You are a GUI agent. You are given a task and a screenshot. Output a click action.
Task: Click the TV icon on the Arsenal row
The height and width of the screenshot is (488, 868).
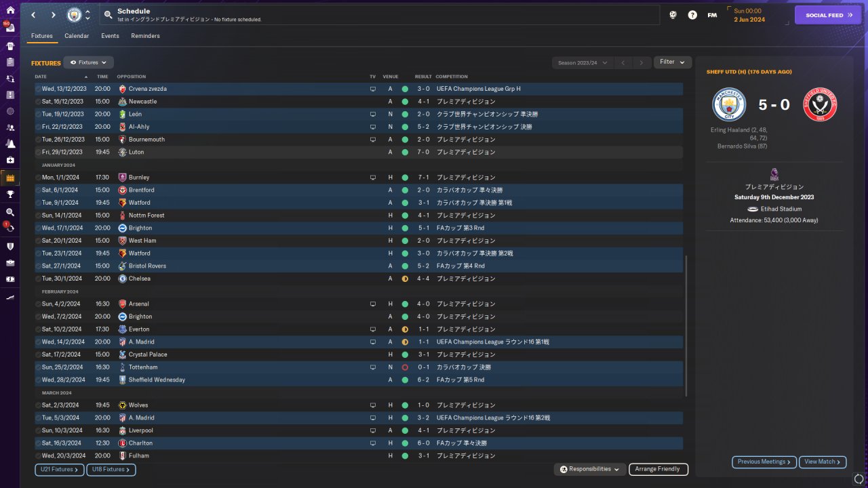click(372, 304)
